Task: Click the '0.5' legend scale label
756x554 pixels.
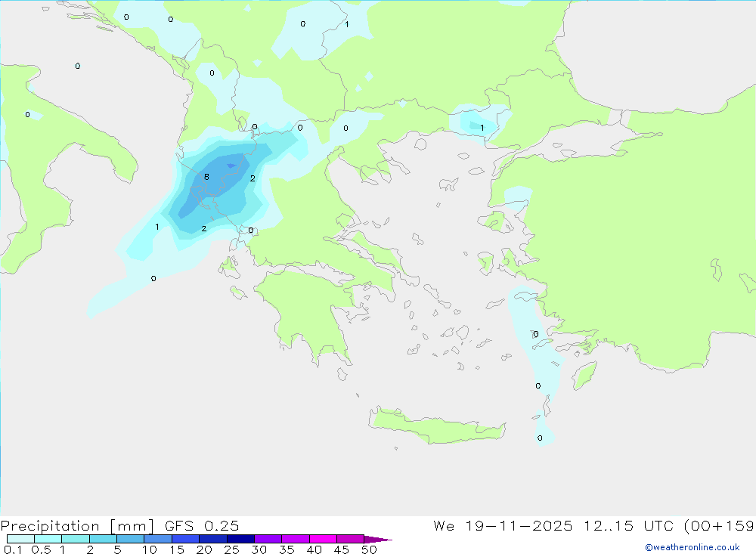Action: pyautogui.click(x=41, y=549)
